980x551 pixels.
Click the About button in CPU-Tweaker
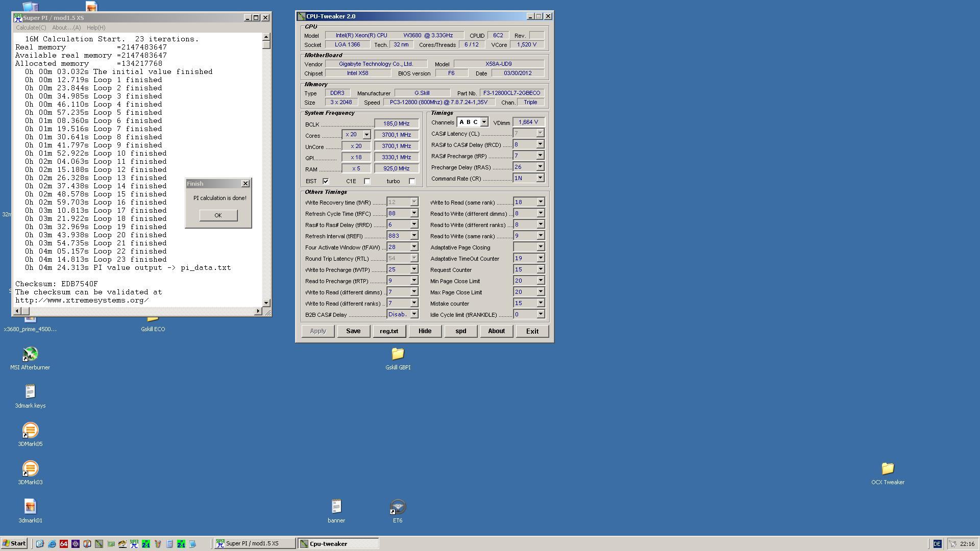tap(496, 331)
